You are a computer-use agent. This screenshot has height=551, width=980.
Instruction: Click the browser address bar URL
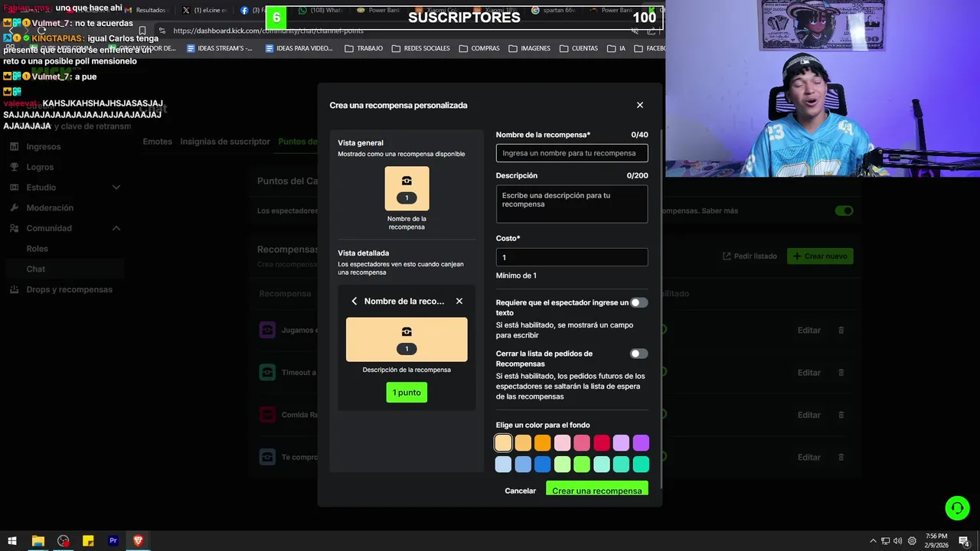[268, 31]
